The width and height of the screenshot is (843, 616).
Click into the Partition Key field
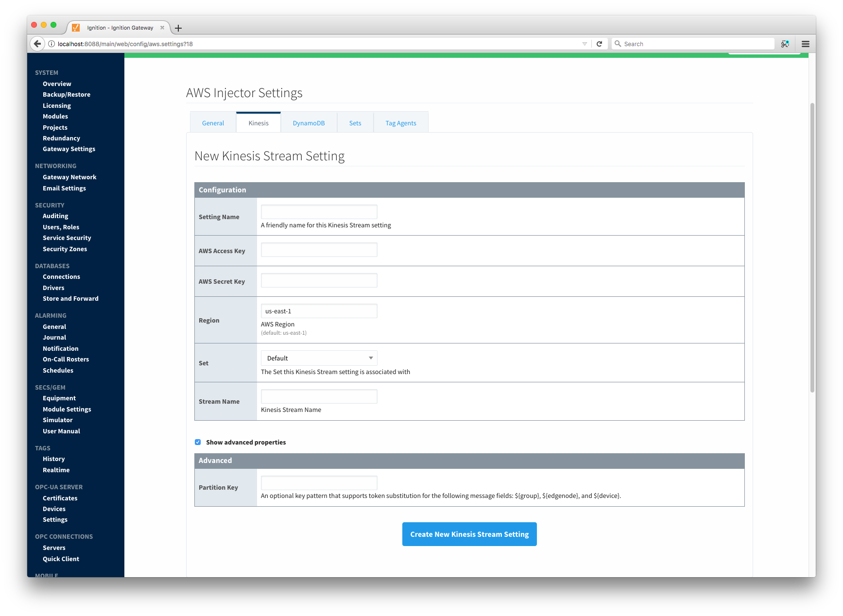pyautogui.click(x=319, y=483)
